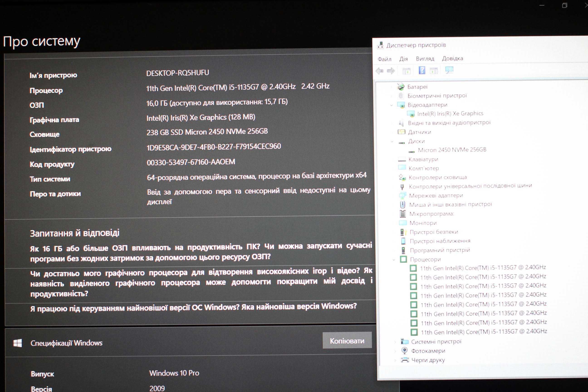588x392 pixels.
Task: Select the Програмний пристрій icon
Action: click(404, 250)
